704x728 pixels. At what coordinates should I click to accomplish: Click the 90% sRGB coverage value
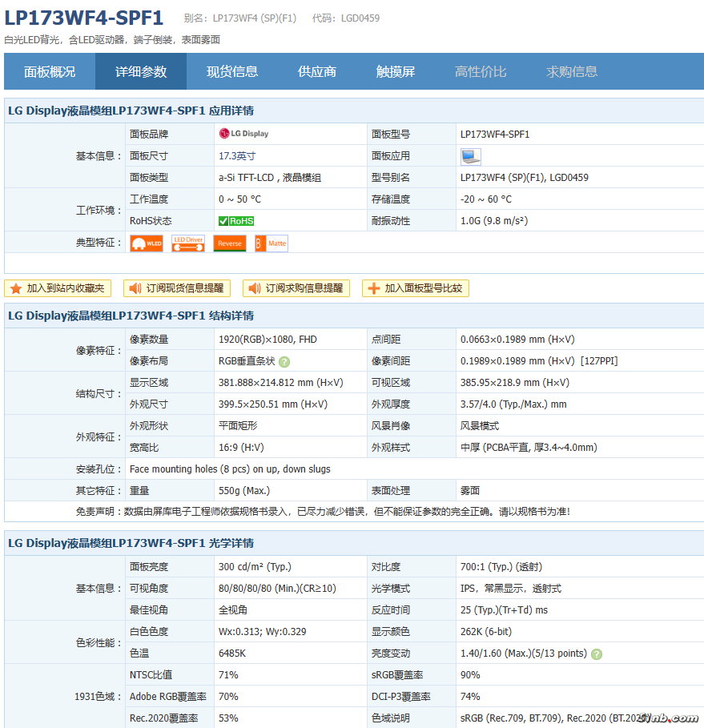tap(470, 675)
